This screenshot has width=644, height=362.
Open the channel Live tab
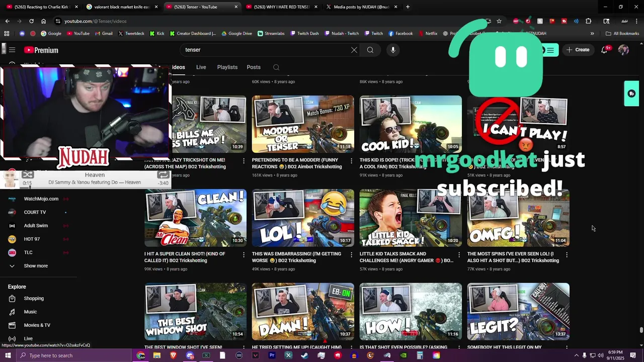201,67
